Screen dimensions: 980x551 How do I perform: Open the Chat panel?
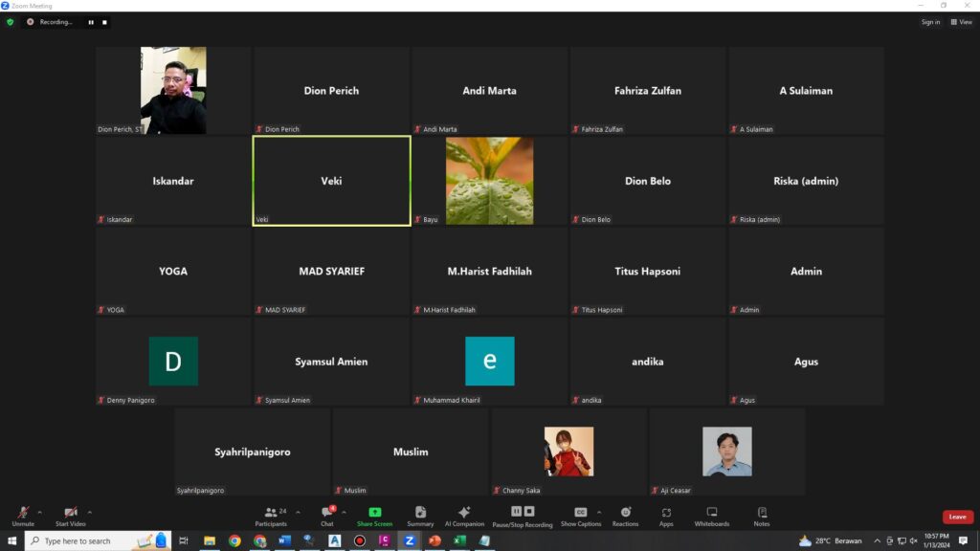[327, 516]
